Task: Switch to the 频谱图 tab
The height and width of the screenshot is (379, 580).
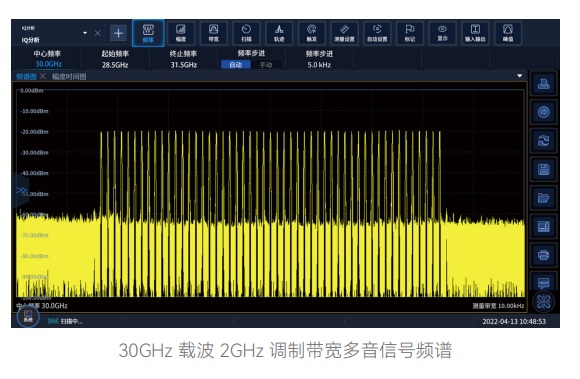Action: pyautogui.click(x=26, y=77)
